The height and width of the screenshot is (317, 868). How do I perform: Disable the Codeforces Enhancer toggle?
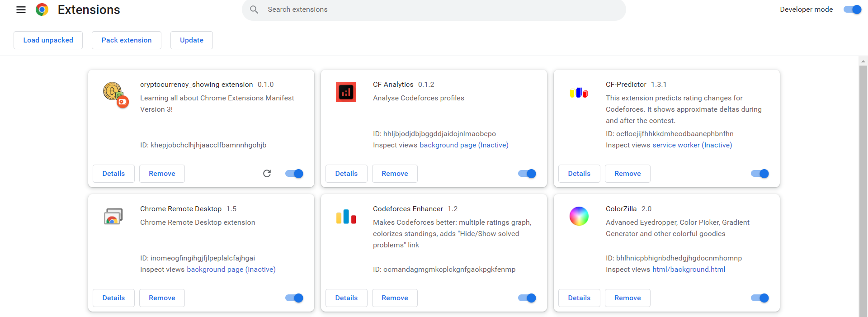[527, 298]
